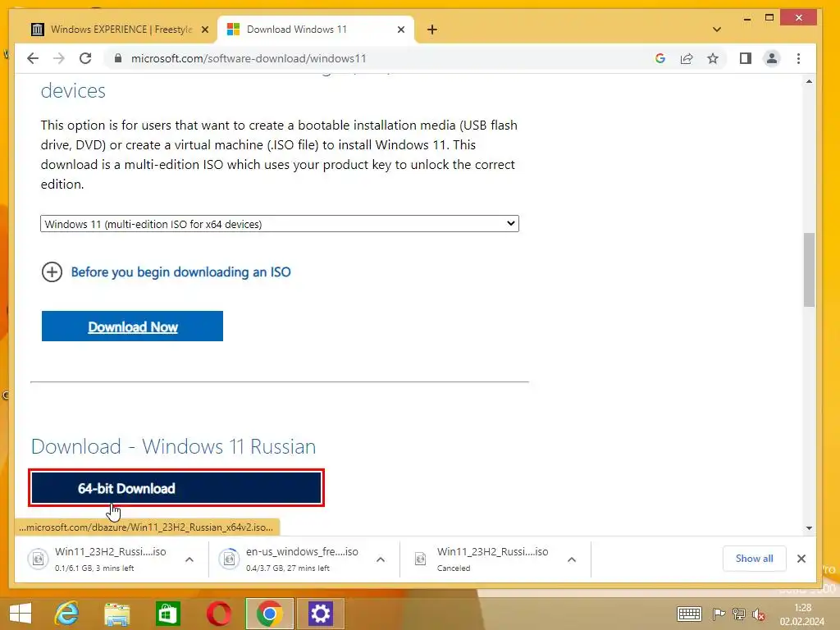
Task: Open a new tab with the plus button
Action: point(431,30)
